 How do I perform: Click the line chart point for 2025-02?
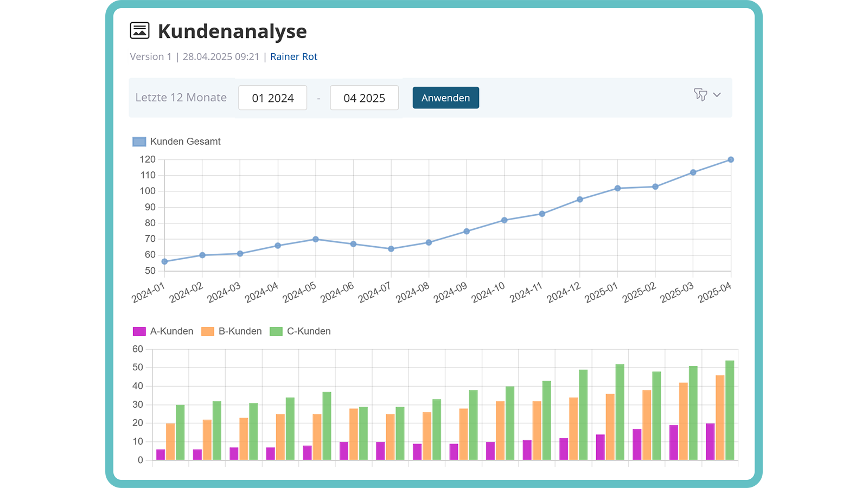655,187
